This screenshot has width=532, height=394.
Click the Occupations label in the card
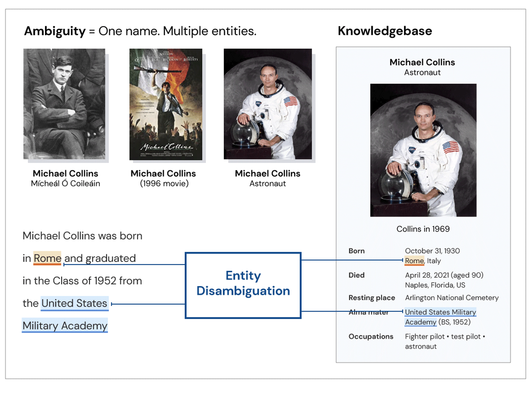click(x=371, y=337)
